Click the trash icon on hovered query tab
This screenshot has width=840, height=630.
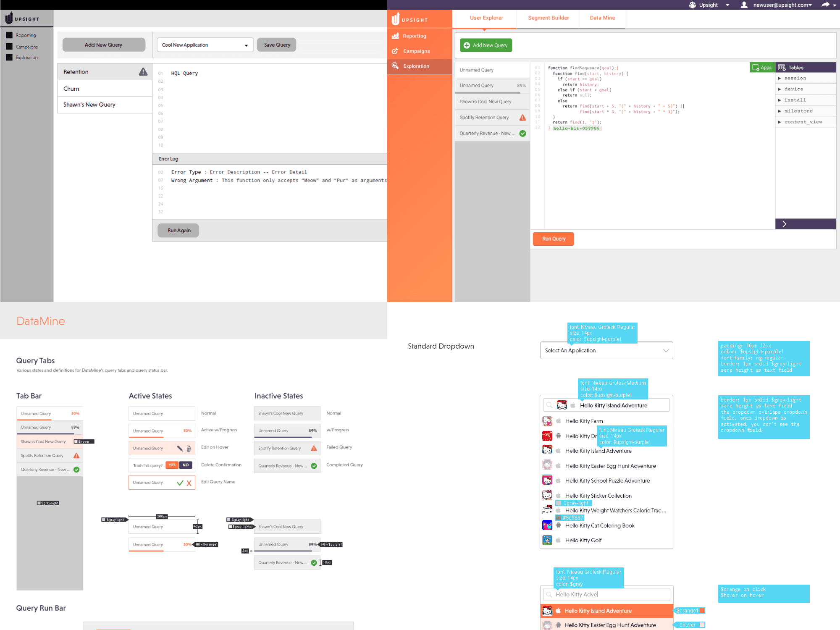189,449
